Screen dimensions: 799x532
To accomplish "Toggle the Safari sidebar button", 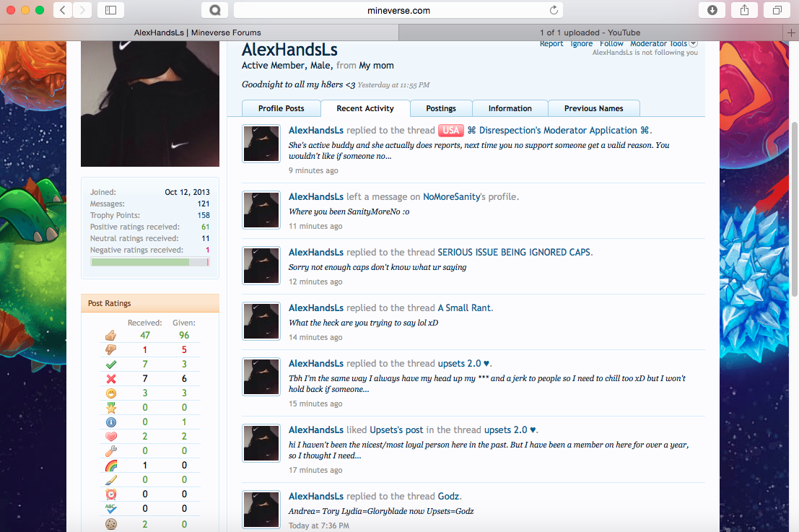I will (x=110, y=10).
